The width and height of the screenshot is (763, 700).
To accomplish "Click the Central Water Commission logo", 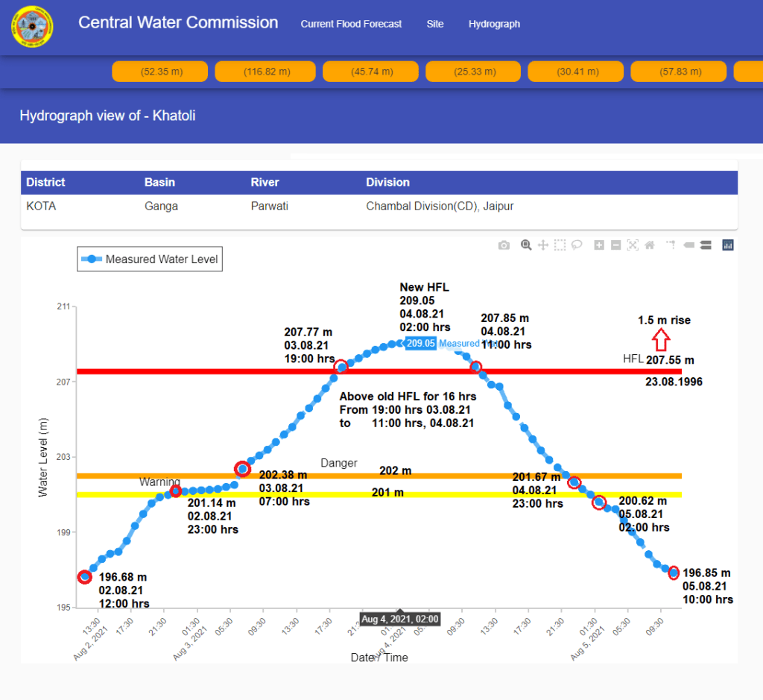I will (x=32, y=27).
